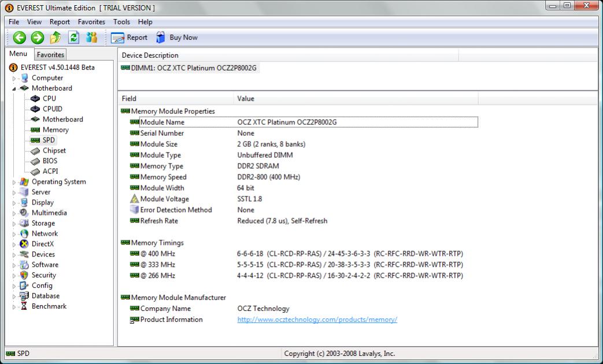Image resolution: width=603 pixels, height=364 pixels.
Task: Select the BIOS icon in tree
Action: (35, 161)
